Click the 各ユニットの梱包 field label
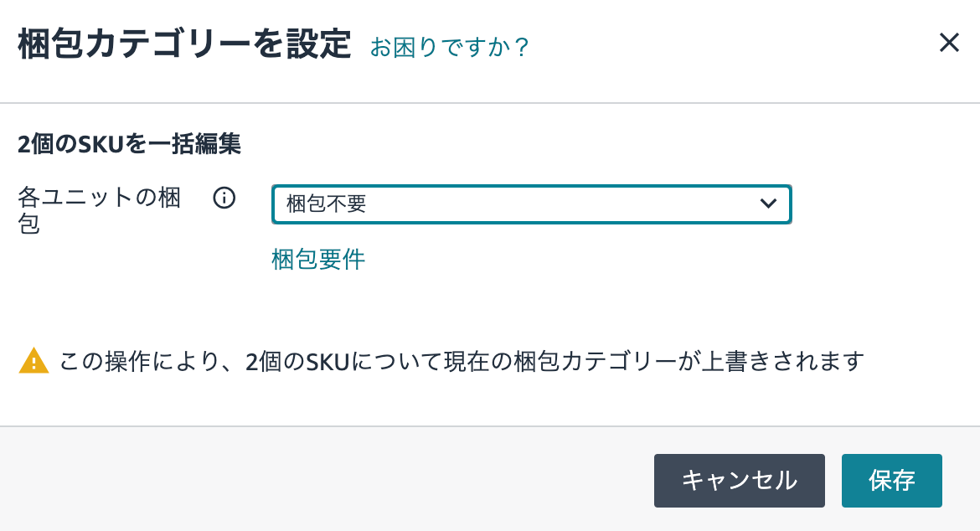The image size is (980, 531). [100, 211]
